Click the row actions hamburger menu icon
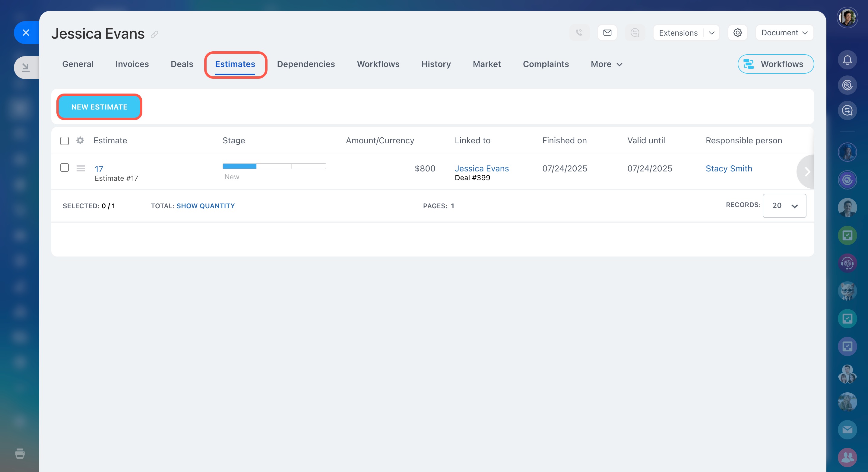 click(x=81, y=168)
